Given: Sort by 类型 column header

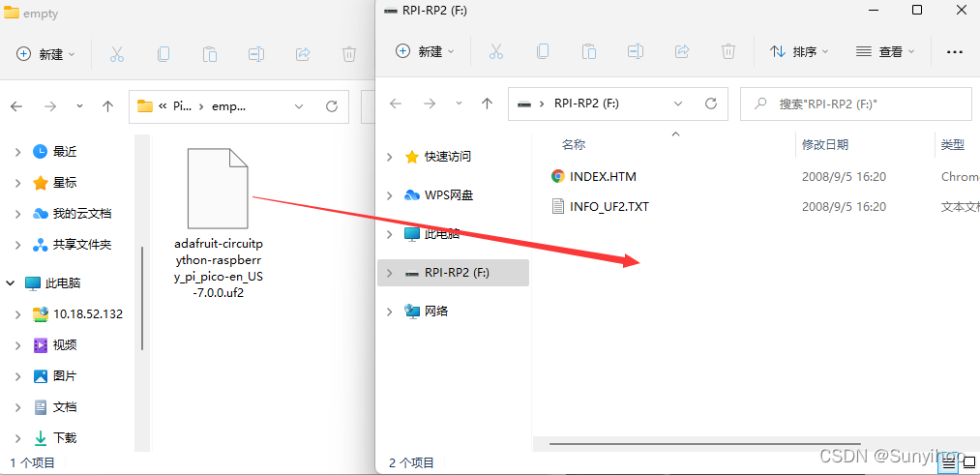Looking at the screenshot, I should tap(953, 145).
